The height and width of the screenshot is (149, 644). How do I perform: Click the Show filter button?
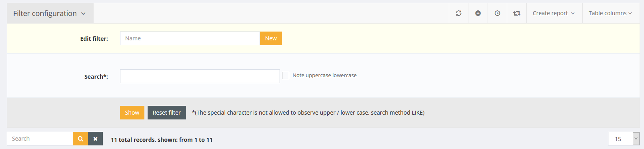(x=132, y=113)
